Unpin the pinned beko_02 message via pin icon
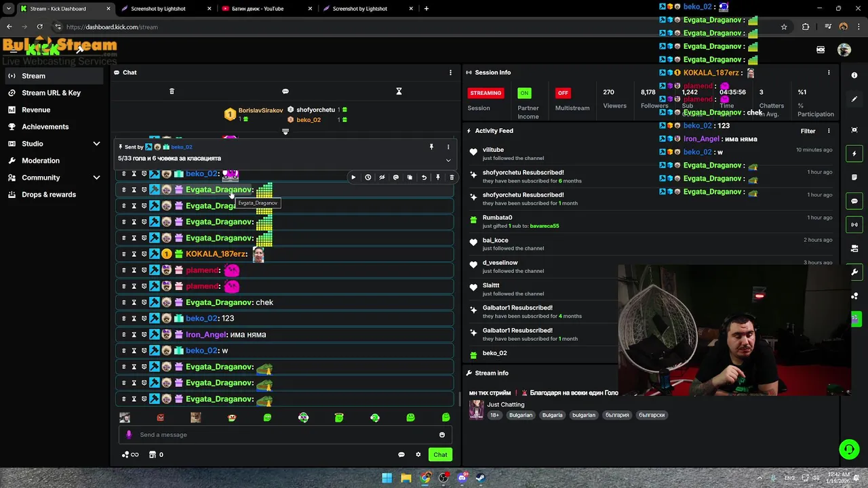The height and width of the screenshot is (488, 868). 431,147
